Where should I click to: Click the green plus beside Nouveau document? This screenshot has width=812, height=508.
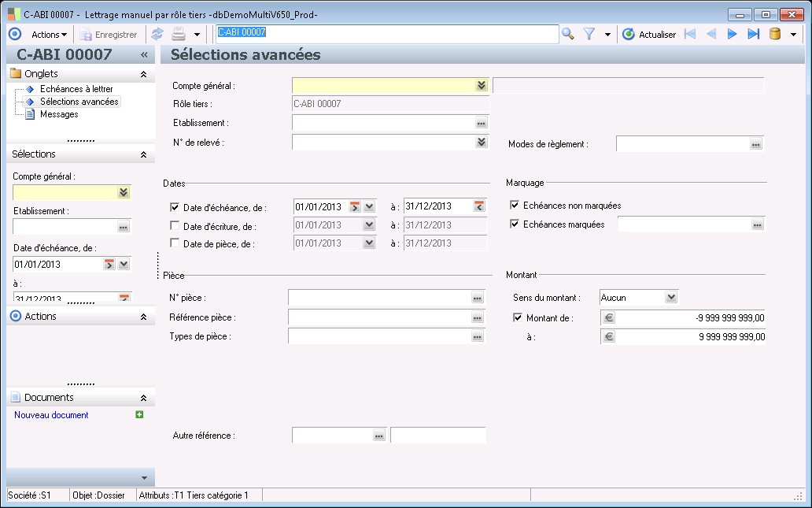(x=139, y=415)
